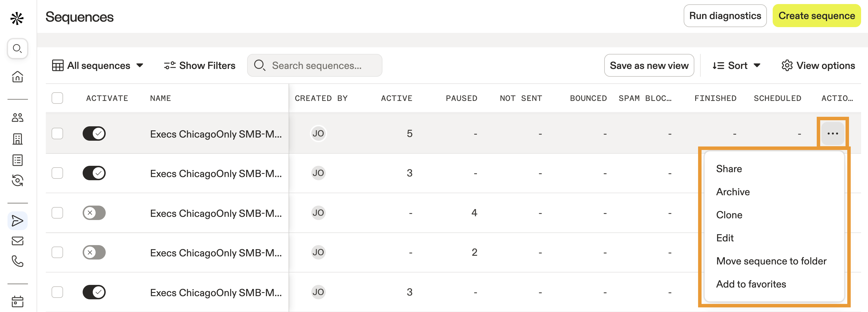This screenshot has height=312, width=868.
Task: Open the Tasks calendar icon at sidebar bottom
Action: pos(17,302)
